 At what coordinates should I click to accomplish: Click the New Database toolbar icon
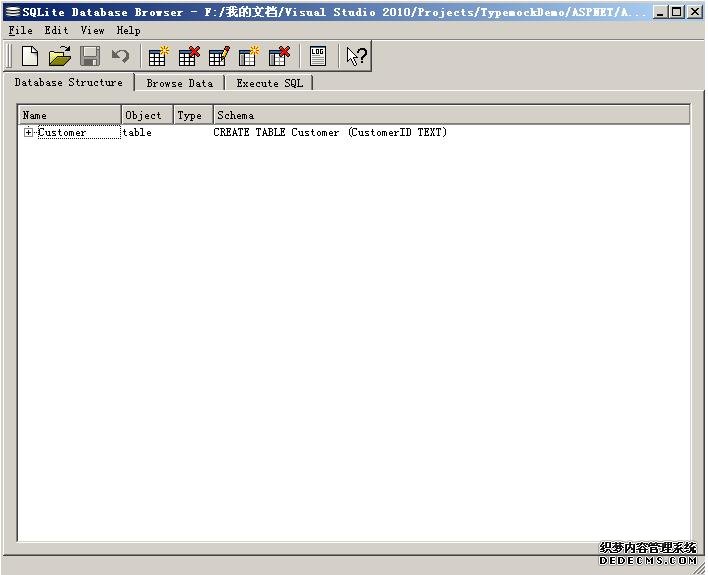tap(30, 57)
